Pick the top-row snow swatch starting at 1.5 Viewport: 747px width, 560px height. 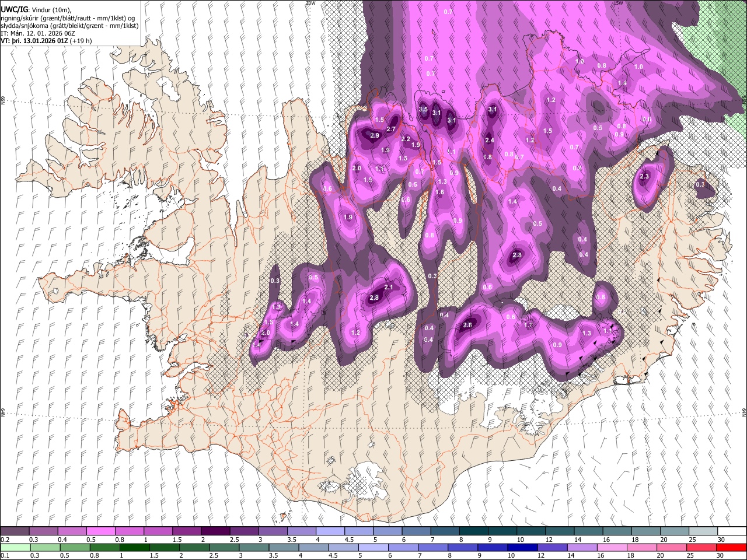click(187, 531)
